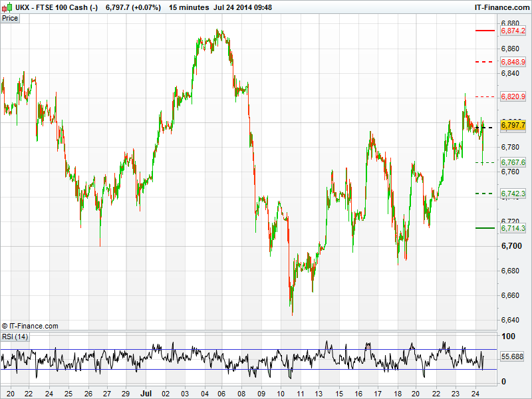Image resolution: width=532 pixels, height=399 pixels.
Task: Select the 6,874.2 red resistance level label
Action: coord(513,31)
